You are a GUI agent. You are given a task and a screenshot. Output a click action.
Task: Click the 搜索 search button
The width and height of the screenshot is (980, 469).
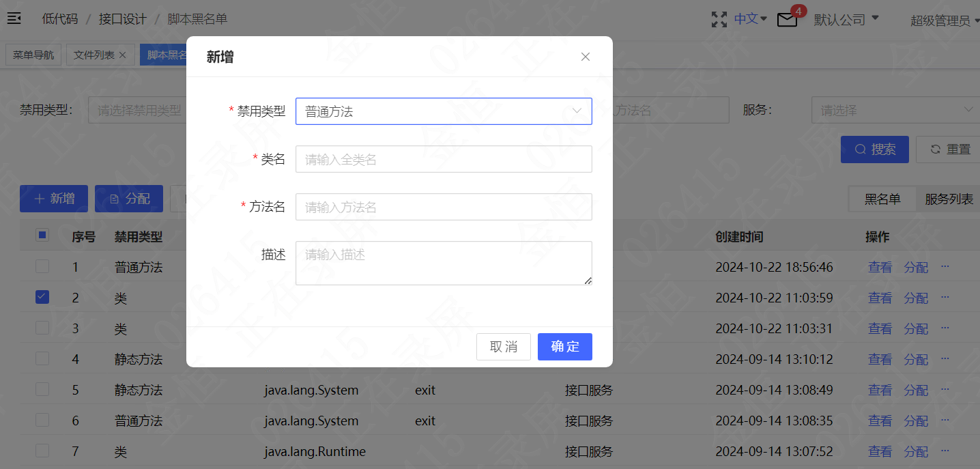(875, 149)
